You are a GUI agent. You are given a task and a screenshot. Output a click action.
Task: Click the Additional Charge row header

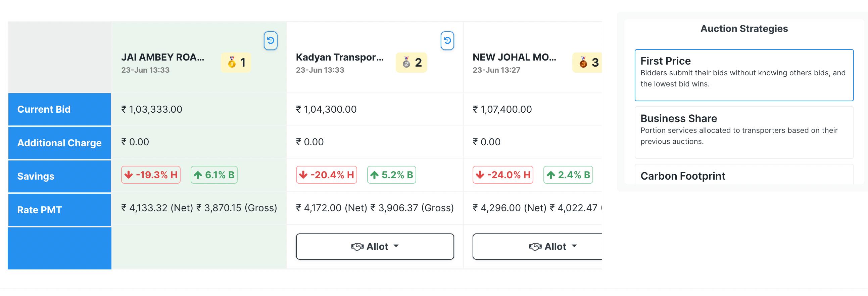pos(60,143)
